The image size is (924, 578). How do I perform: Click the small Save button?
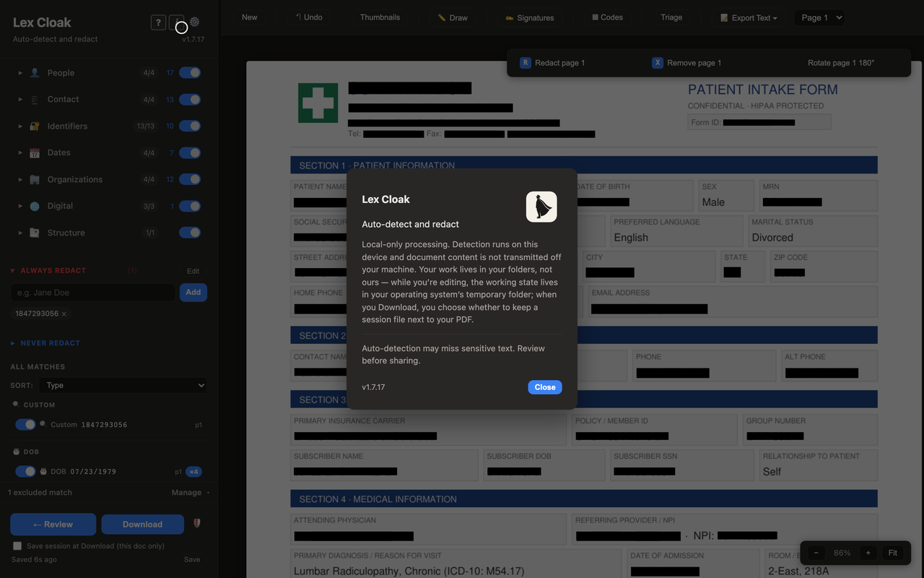pos(192,559)
